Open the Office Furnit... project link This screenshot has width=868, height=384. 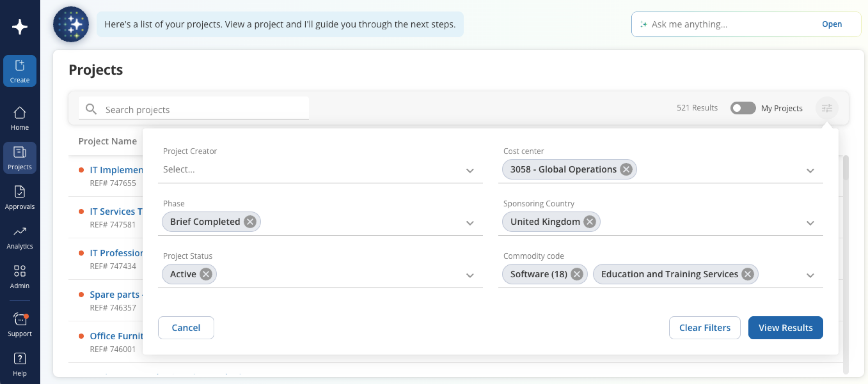pyautogui.click(x=116, y=336)
